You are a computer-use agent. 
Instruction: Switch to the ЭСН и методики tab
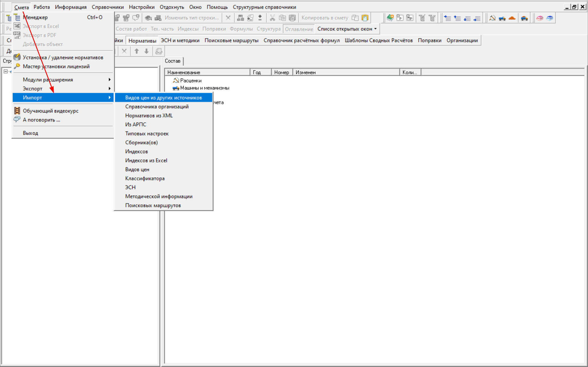[180, 40]
